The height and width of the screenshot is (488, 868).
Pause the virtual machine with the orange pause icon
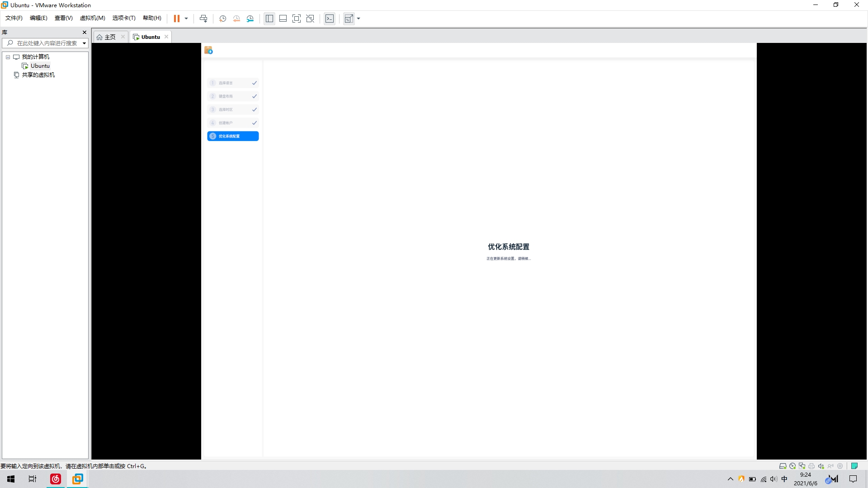click(x=176, y=19)
